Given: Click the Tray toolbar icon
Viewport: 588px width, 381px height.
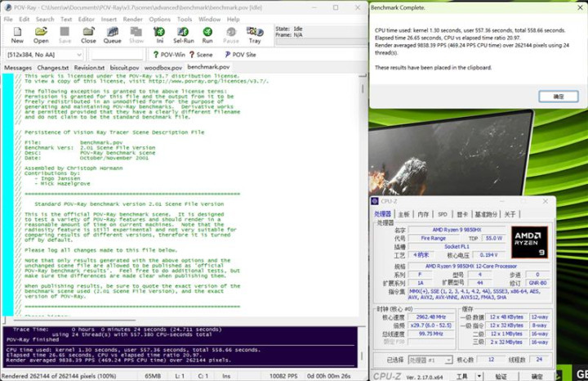Looking at the screenshot, I should [x=255, y=34].
